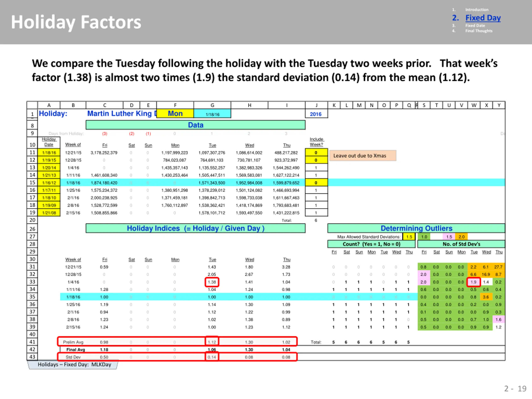
Task: Select the Holidays – Fixed Day: MLKDay sheet tab
Action: coord(74,364)
